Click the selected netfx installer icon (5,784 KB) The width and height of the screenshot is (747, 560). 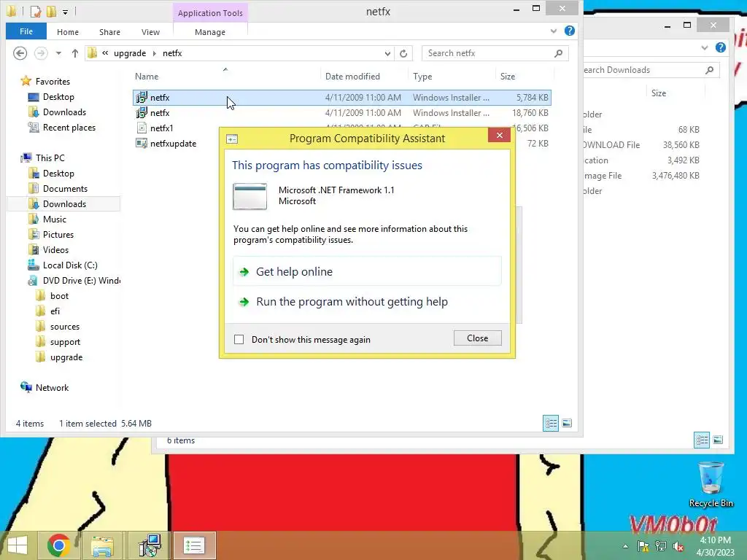[x=142, y=98]
